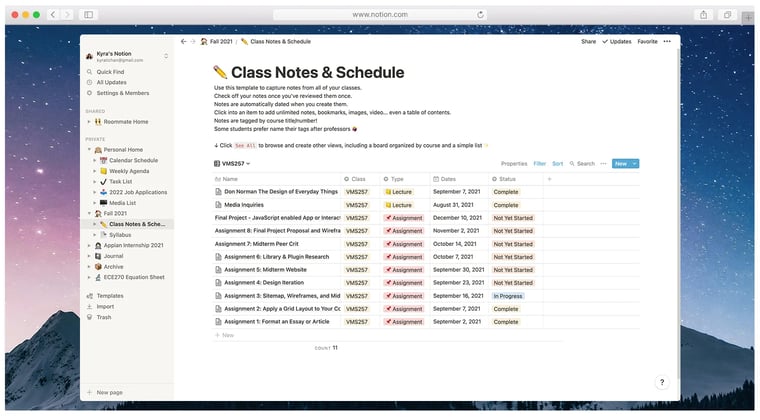Reload the page in Safari

[x=480, y=15]
